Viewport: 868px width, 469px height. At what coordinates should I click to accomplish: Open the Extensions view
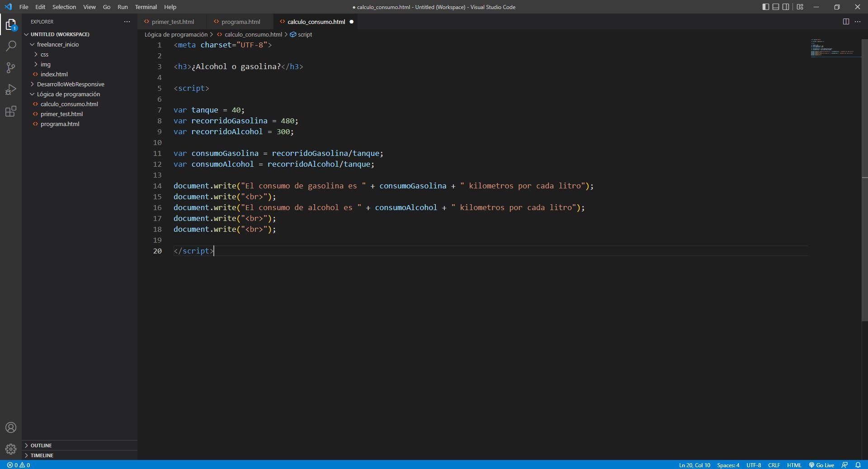click(11, 111)
